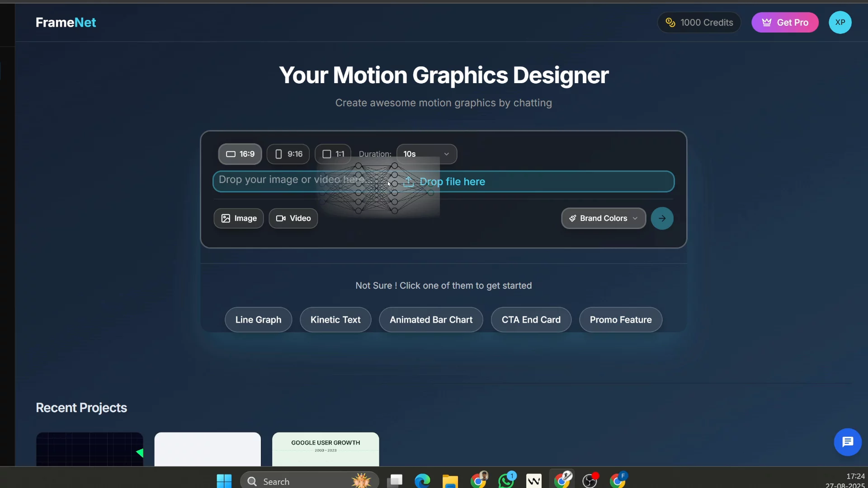Screen dimensions: 868x488
Task: Open the Duration dropdown set to 10s
Action: 426,154
